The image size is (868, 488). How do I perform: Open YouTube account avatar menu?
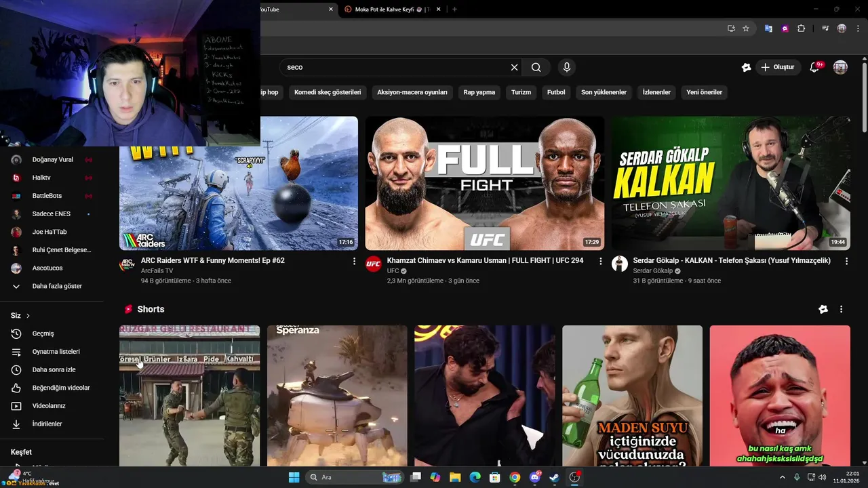tap(840, 67)
